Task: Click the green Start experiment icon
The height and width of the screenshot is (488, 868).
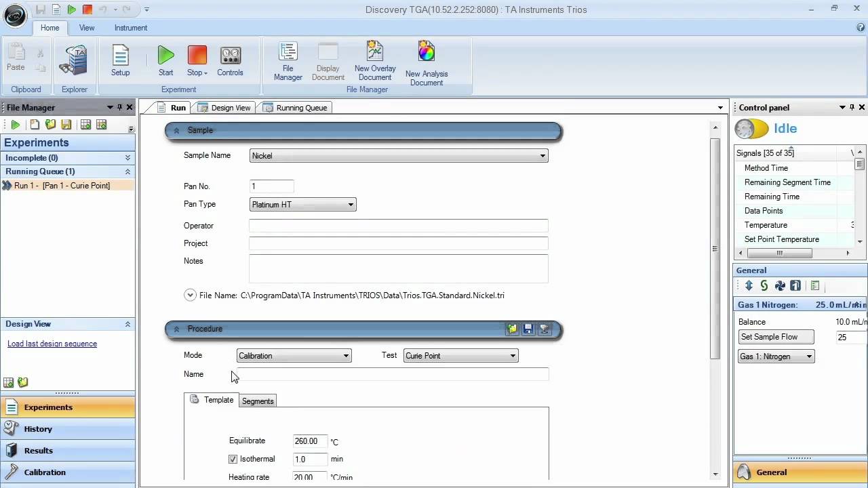Action: (165, 56)
